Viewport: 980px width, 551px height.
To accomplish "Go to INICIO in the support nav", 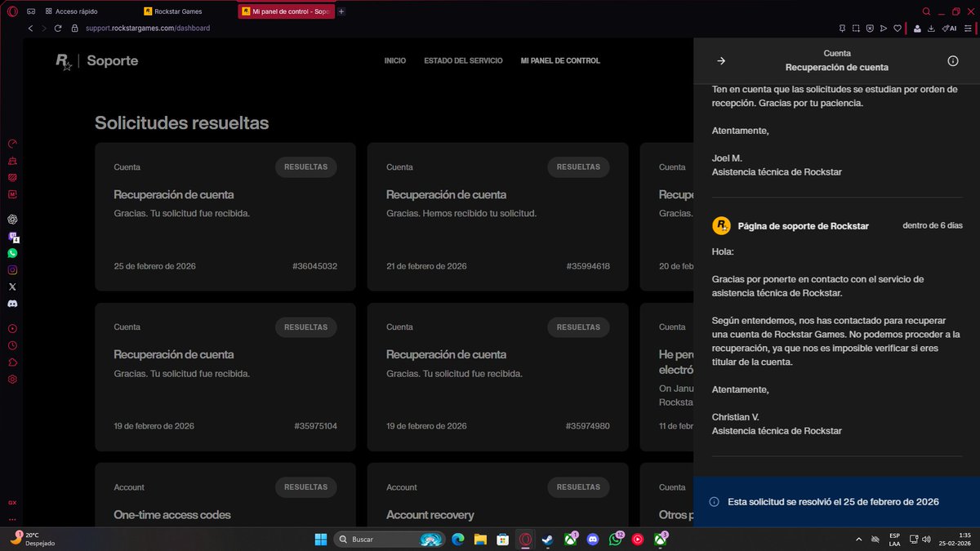I will 395,60.
